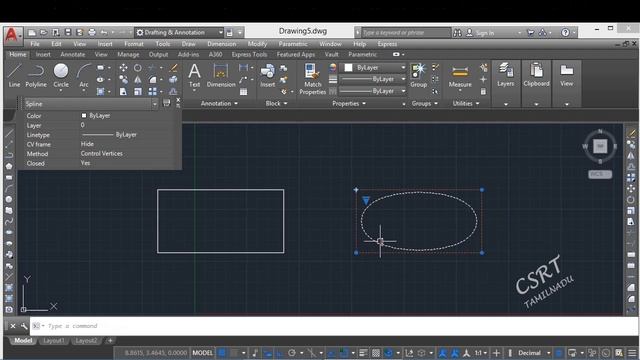Toggle transparency display in status bar

pos(376,353)
